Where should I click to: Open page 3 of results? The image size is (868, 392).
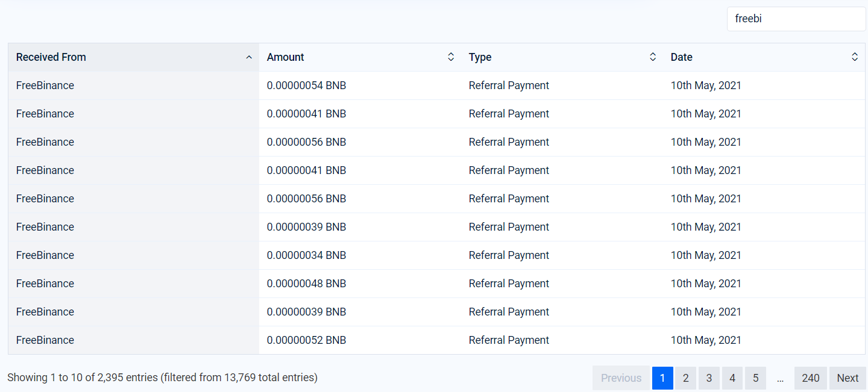click(709, 378)
